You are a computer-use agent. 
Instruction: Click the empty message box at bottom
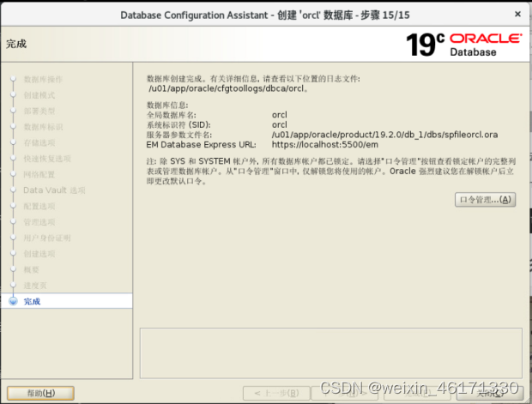(x=331, y=353)
